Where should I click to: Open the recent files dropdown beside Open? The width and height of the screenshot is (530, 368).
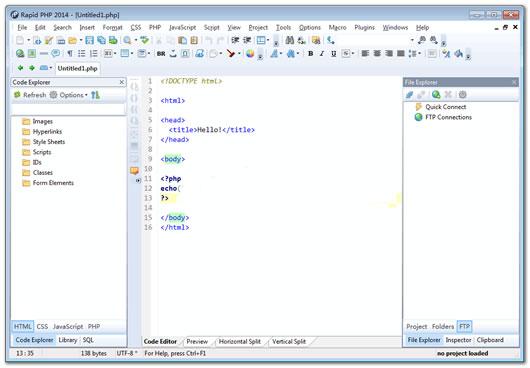point(81,41)
